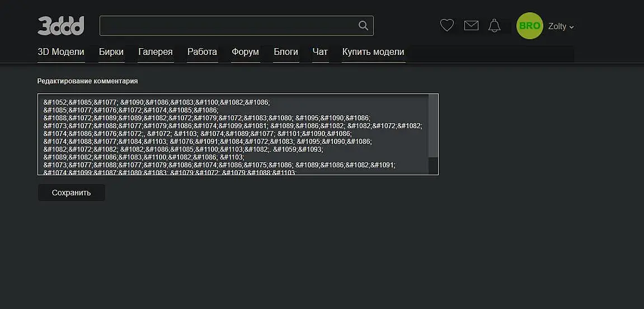The image size is (644, 309).
Task: Open the Чат page
Action: (x=320, y=52)
